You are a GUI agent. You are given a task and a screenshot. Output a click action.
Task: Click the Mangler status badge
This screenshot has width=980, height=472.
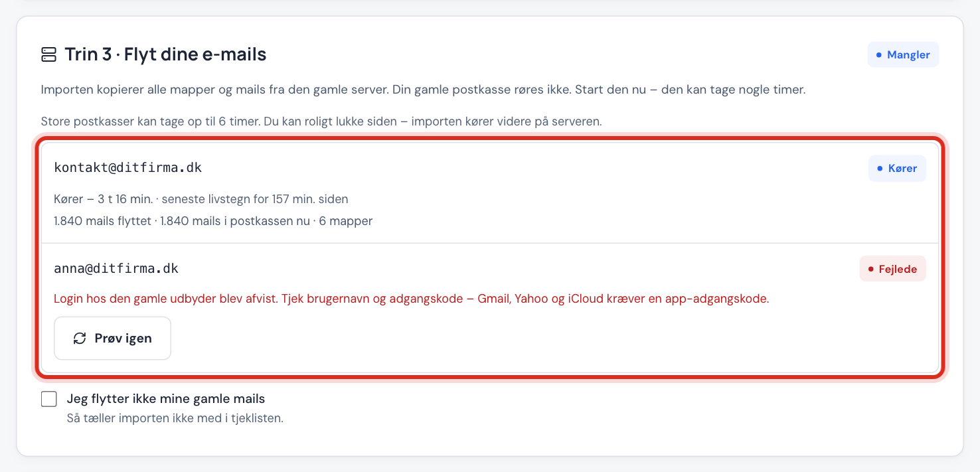pos(903,54)
